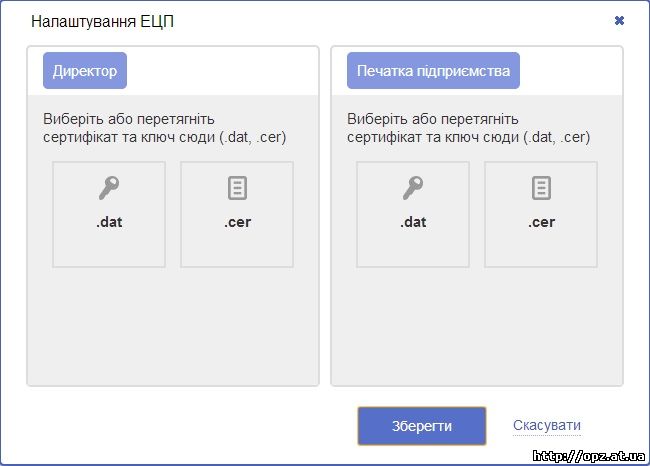Click the empty gray area below Печатка підприємства boxes
This screenshot has height=466, width=650.
tap(477, 326)
